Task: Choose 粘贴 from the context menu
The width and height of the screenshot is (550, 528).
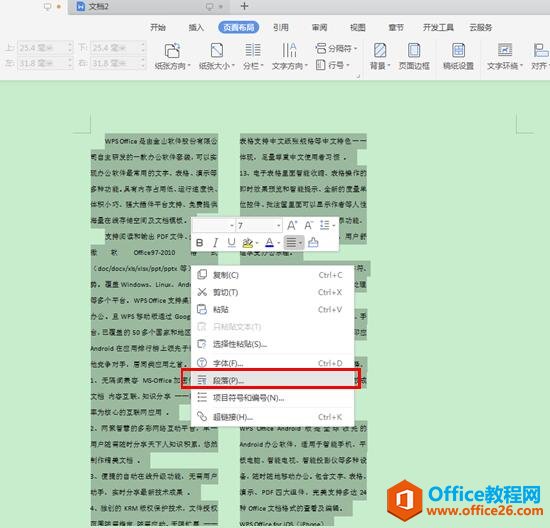Action: [273, 309]
